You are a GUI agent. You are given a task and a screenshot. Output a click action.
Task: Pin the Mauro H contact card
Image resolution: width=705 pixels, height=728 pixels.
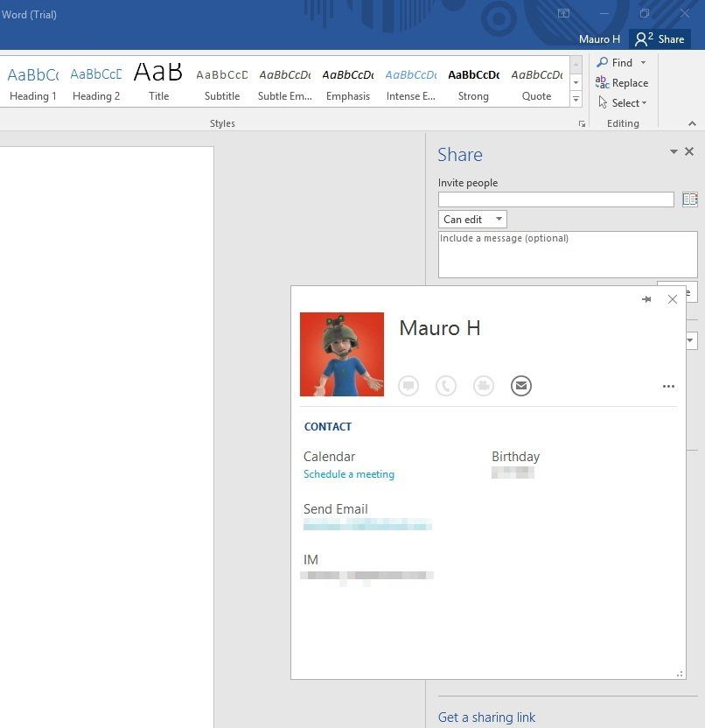(x=646, y=299)
